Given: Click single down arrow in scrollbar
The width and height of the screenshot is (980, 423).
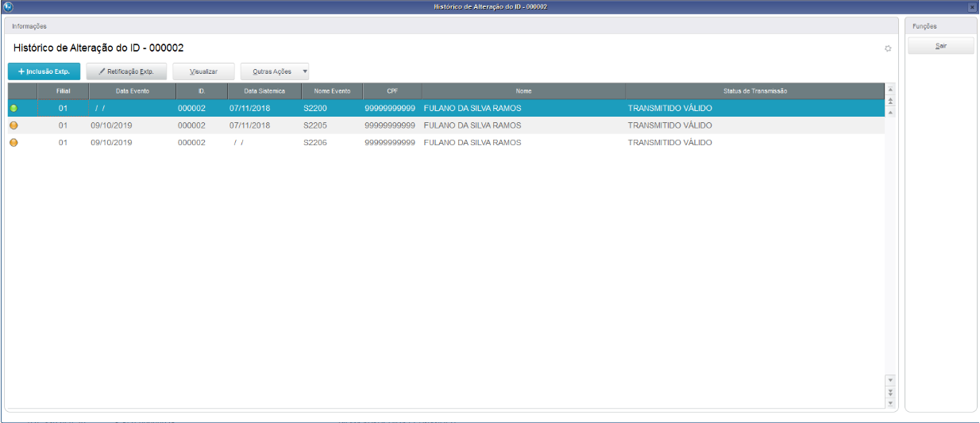Looking at the screenshot, I should tap(890, 380).
